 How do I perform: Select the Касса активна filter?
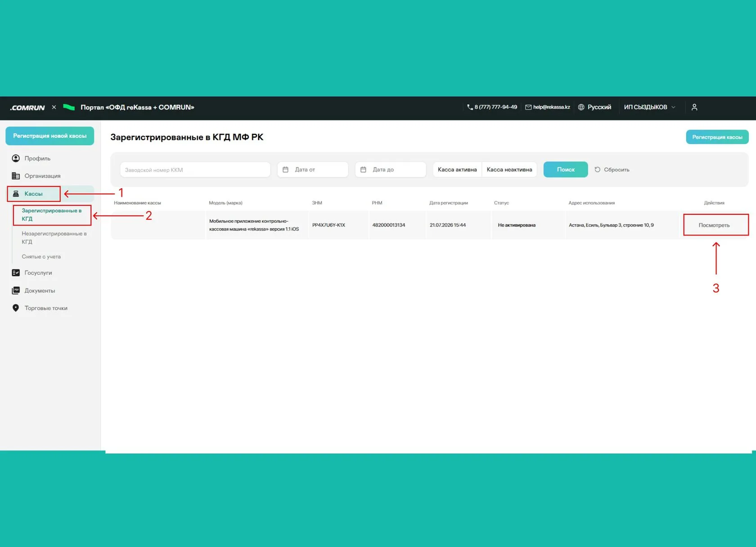pos(457,170)
